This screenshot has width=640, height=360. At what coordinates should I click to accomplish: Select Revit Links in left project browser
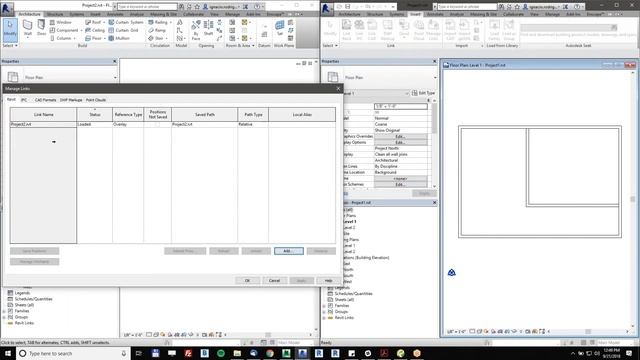(x=24, y=323)
